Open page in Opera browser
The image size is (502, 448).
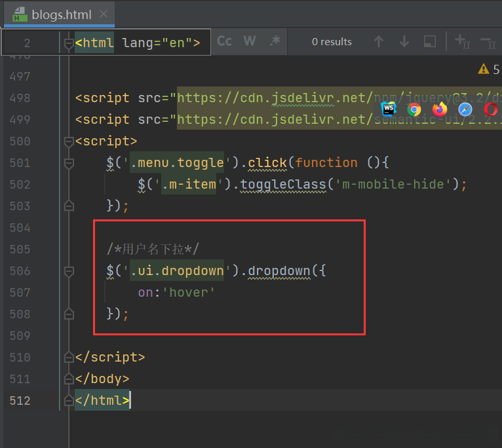coord(491,109)
